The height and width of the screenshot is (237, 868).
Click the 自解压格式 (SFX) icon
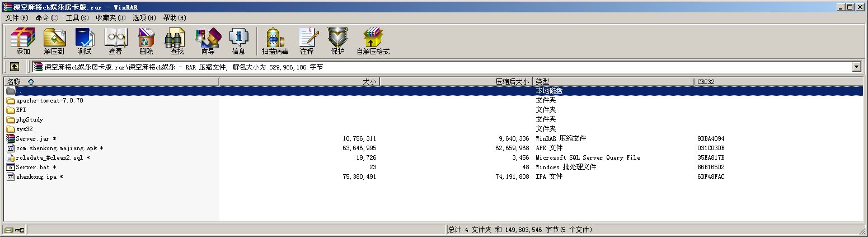pyautogui.click(x=373, y=41)
